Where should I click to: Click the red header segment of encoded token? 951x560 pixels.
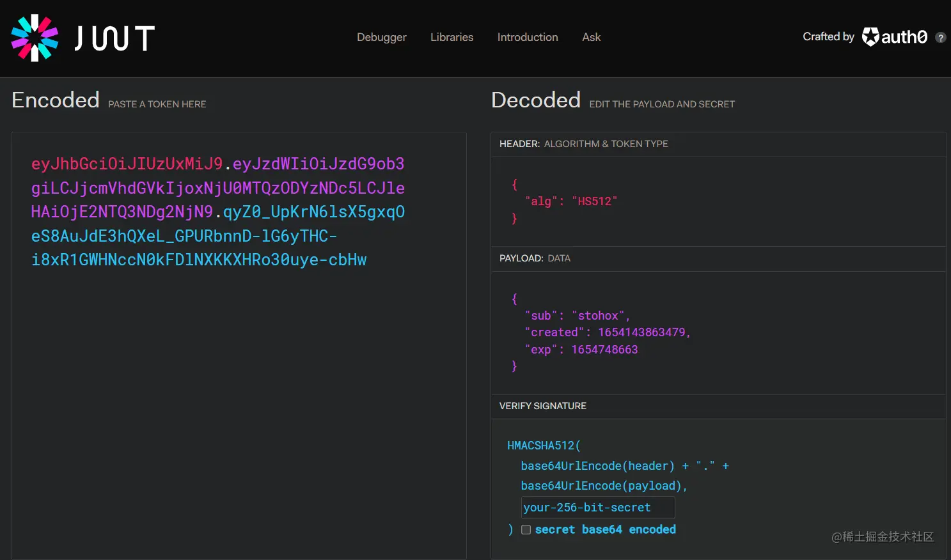coord(127,164)
